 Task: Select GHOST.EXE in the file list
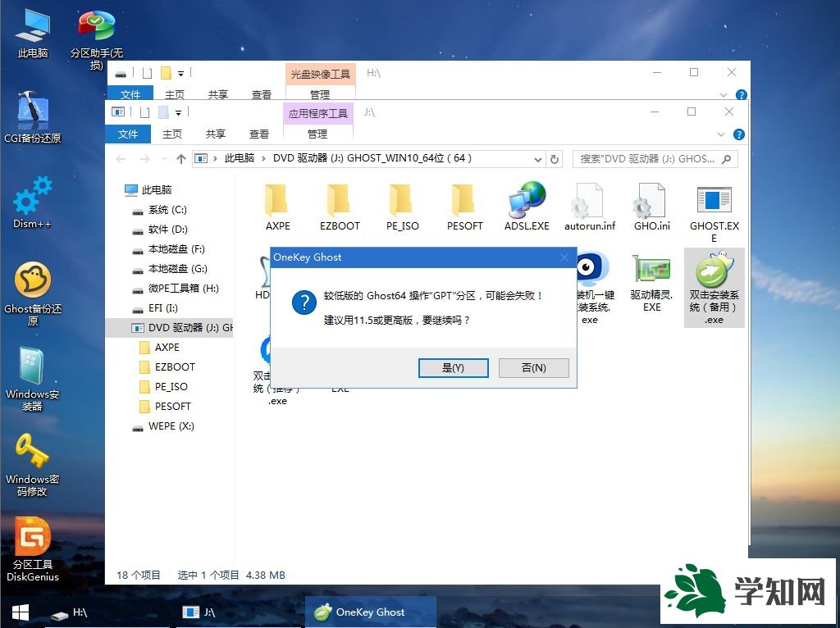(713, 205)
